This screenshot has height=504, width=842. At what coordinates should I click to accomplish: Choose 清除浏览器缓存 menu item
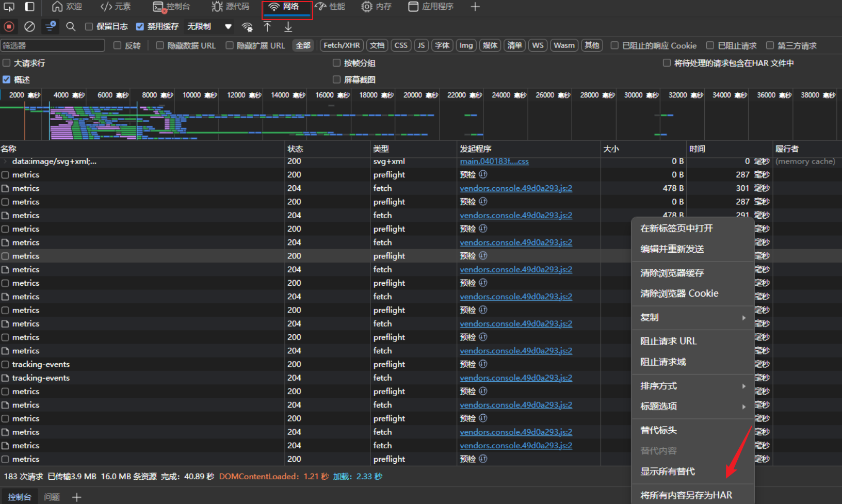click(693, 273)
